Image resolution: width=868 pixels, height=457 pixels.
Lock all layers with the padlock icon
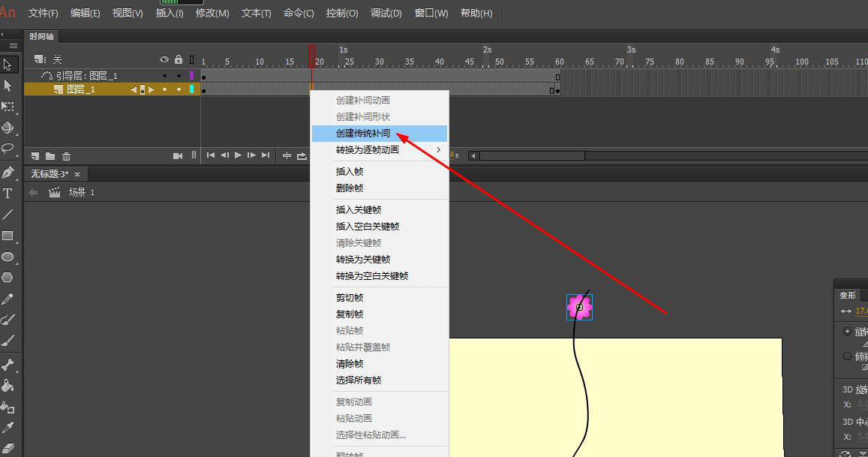click(x=179, y=59)
